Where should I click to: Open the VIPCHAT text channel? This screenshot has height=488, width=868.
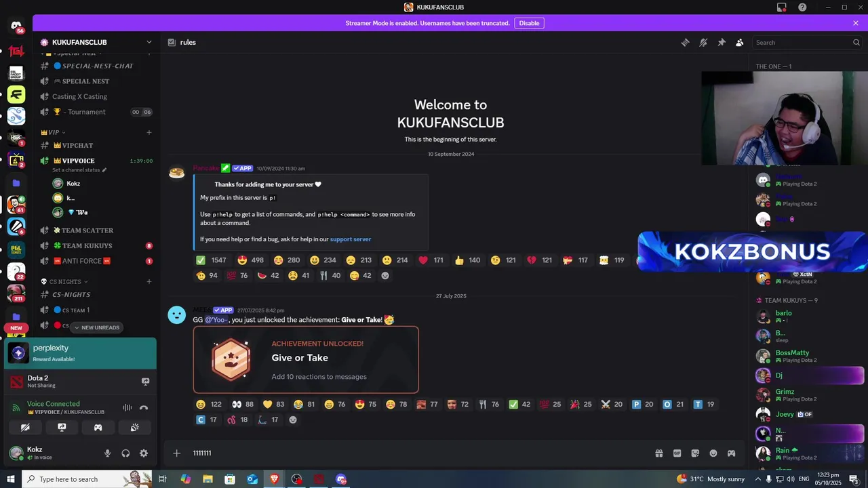[96, 146]
